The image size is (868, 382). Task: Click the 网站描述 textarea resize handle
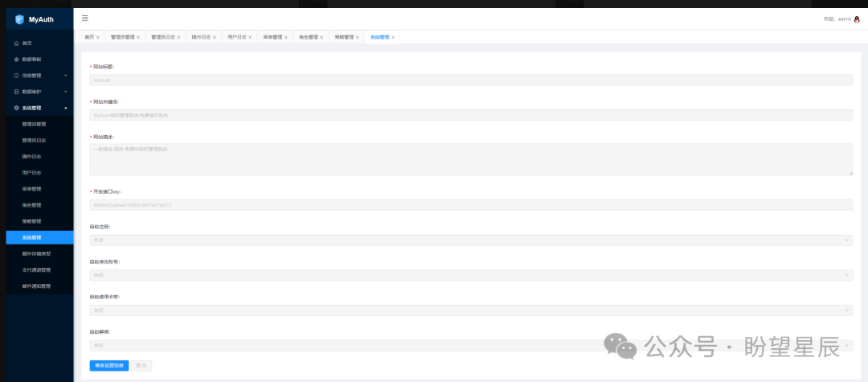850,173
